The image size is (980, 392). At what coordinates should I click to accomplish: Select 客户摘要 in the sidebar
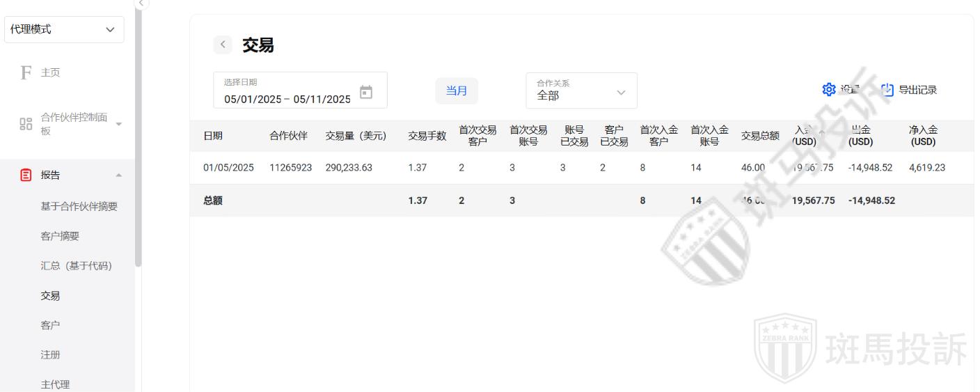[60, 236]
